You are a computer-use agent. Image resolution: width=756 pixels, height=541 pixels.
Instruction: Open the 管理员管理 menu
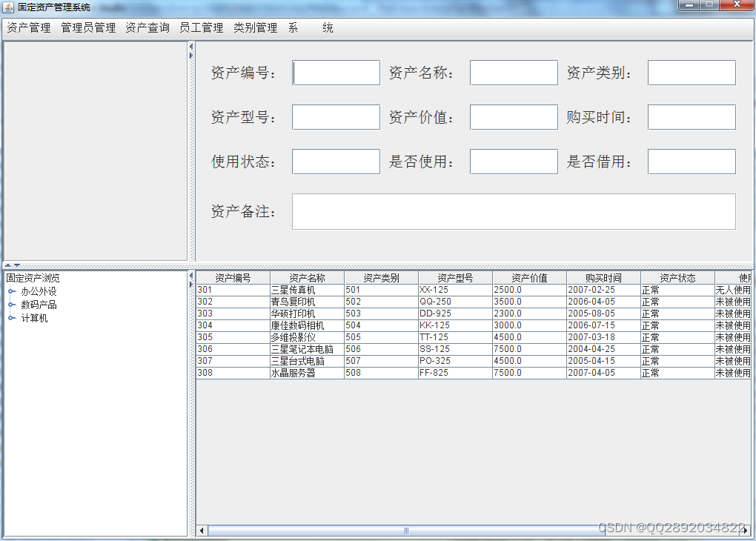(87, 27)
